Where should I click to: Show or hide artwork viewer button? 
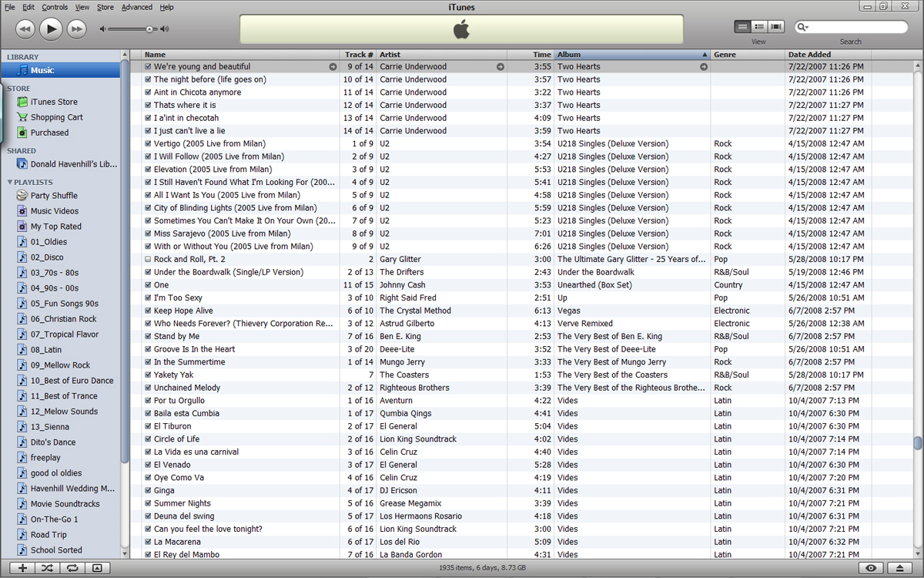coord(96,568)
